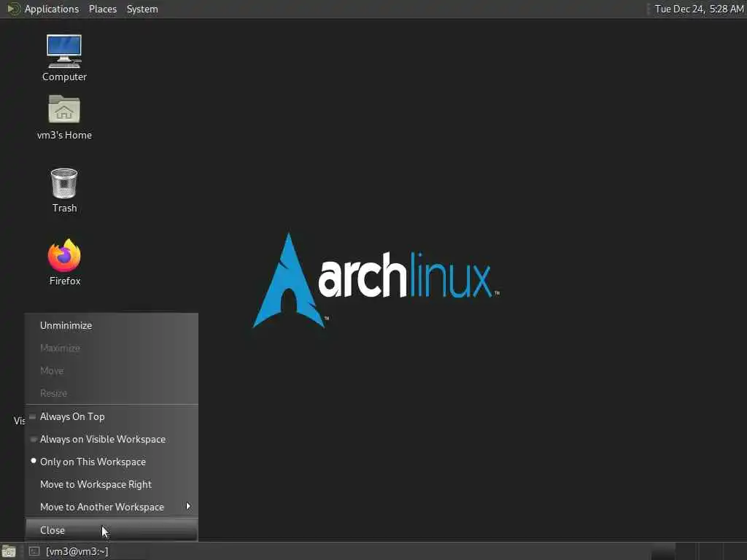
Task: Open the Places menu
Action: tap(102, 9)
